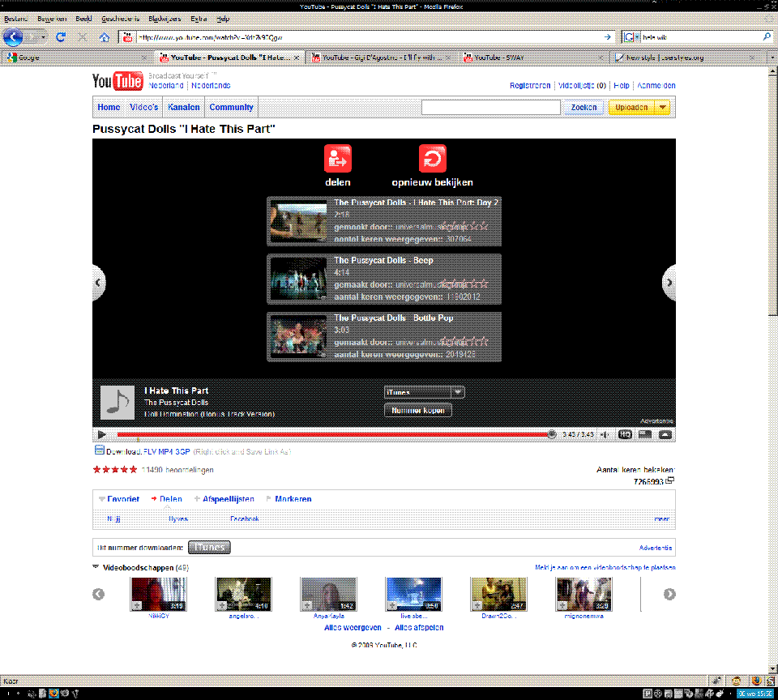
Task: Open the view statistics icon beside 7266993
Action: point(670,480)
